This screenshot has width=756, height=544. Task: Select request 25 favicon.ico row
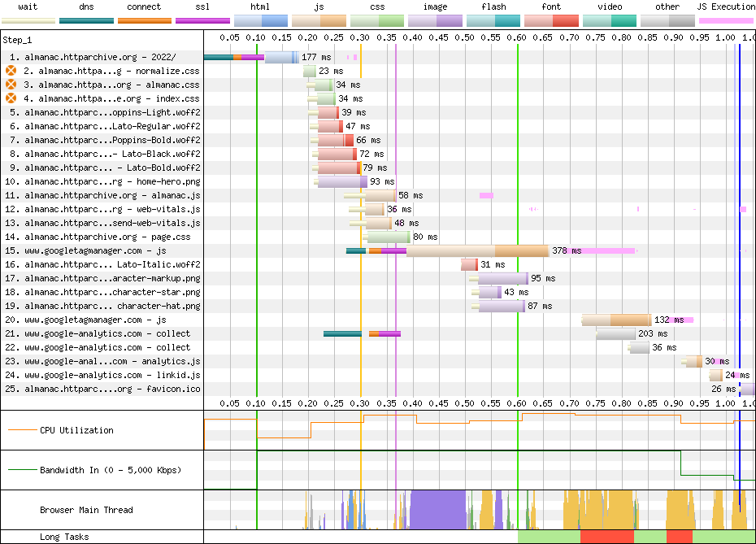tap(378, 389)
